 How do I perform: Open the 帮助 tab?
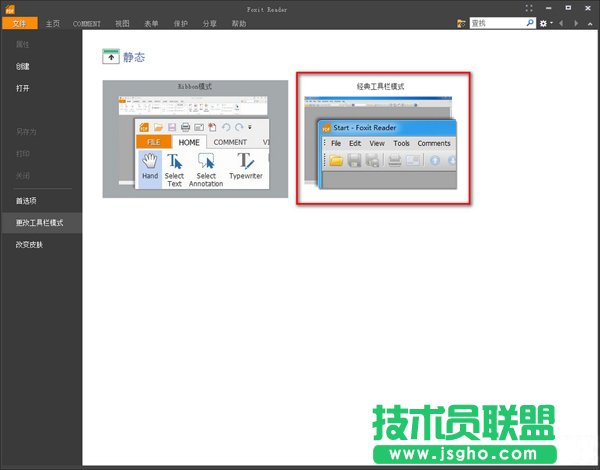pos(239,24)
